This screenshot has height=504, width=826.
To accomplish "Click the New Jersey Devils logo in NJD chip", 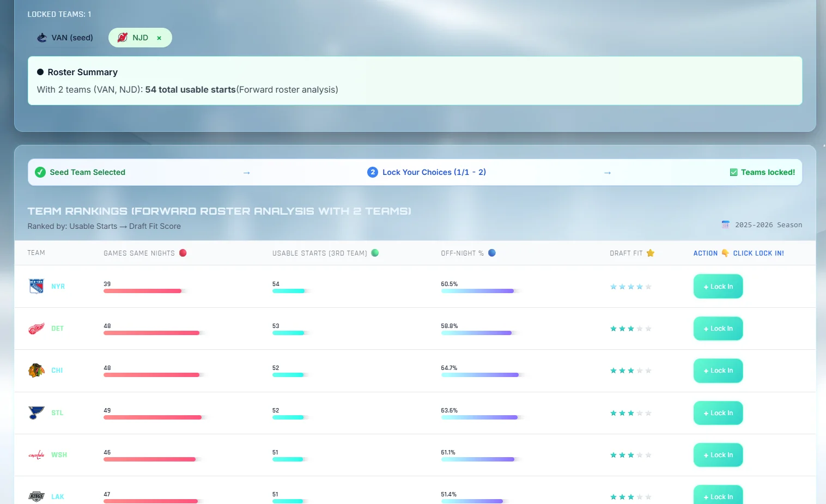I will click(x=123, y=38).
